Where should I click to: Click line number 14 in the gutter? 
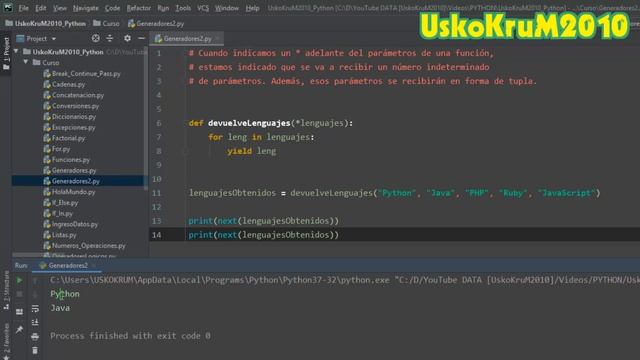click(157, 235)
